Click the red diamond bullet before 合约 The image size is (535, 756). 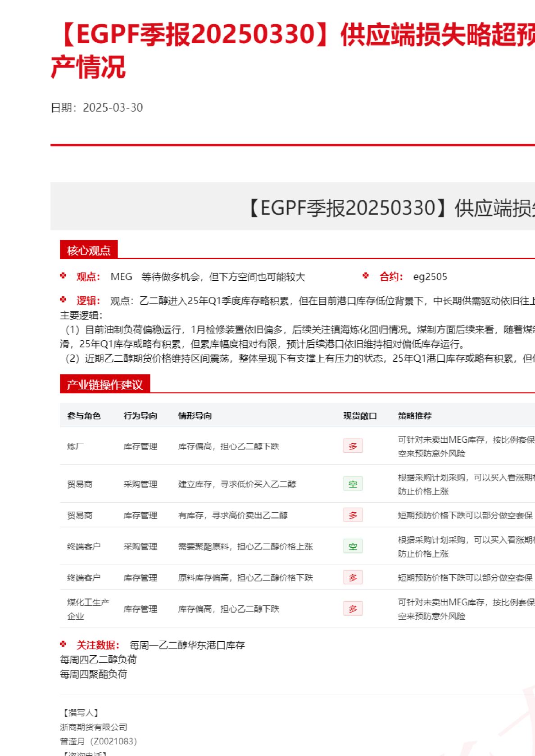tap(366, 276)
